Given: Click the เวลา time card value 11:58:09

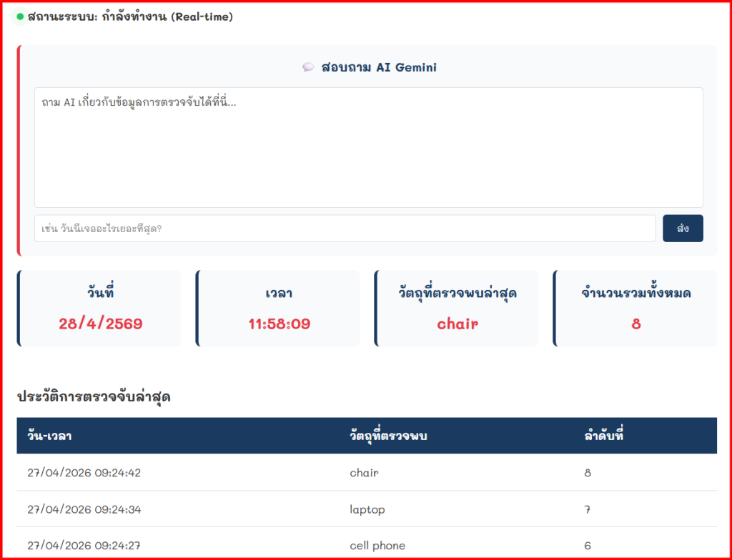Looking at the screenshot, I should click(279, 324).
